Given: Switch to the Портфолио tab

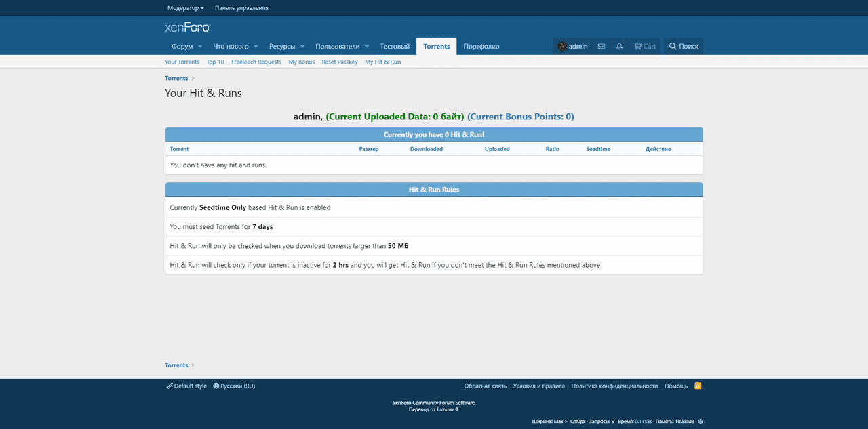Looking at the screenshot, I should [x=481, y=47].
